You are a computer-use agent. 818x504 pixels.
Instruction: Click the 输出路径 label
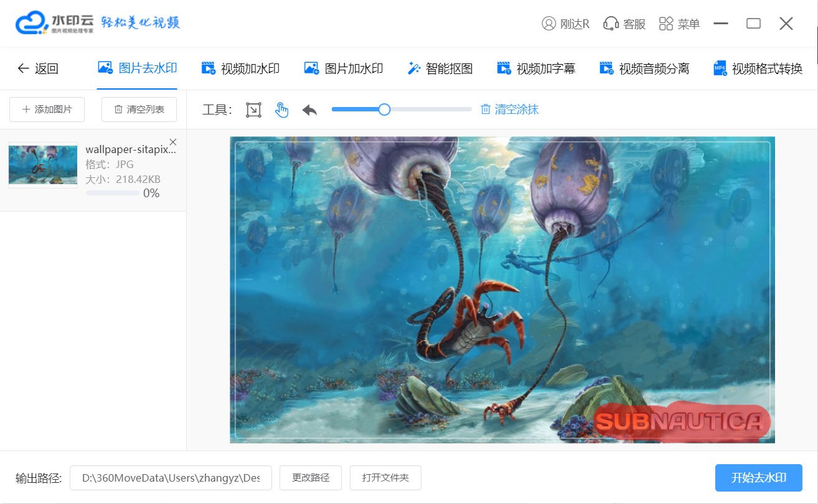click(x=39, y=478)
